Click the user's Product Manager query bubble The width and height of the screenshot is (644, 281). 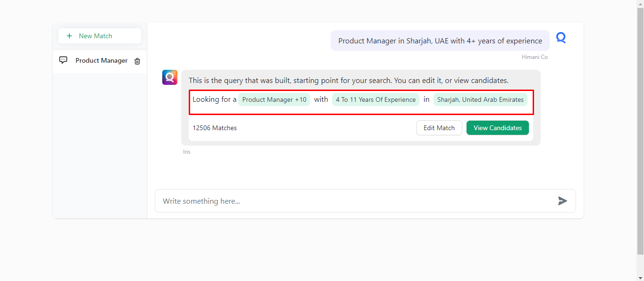tap(440, 41)
